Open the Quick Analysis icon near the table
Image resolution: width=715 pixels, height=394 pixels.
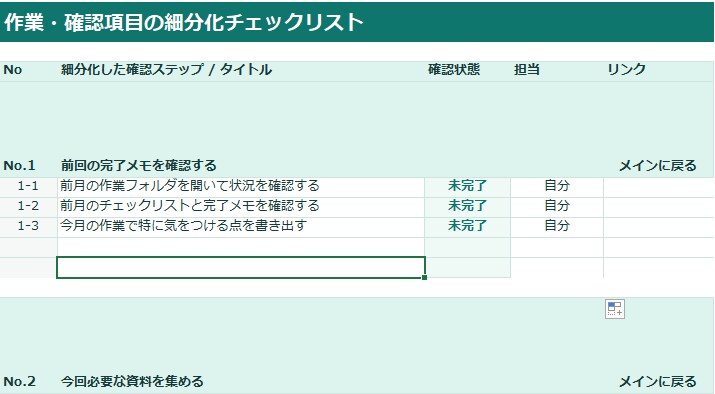pos(615,309)
